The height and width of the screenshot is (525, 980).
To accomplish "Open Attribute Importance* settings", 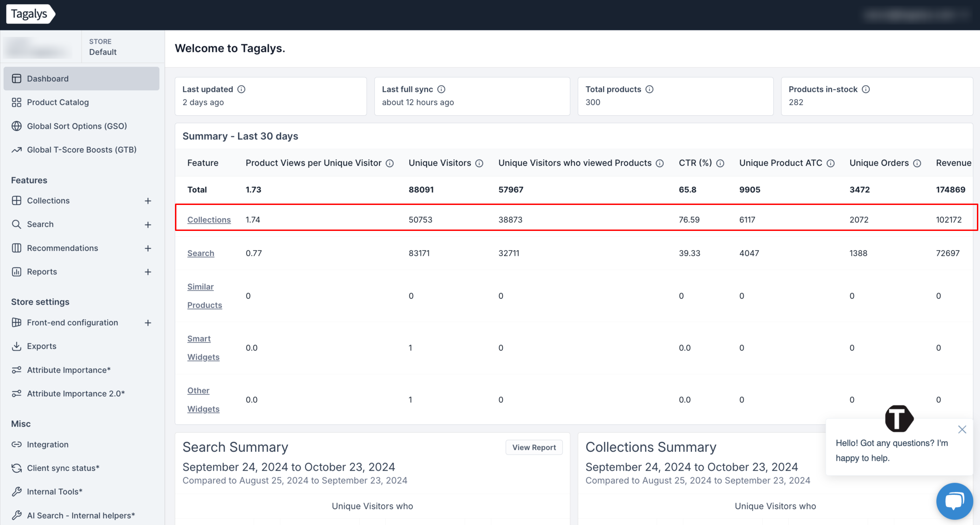I will coord(69,370).
